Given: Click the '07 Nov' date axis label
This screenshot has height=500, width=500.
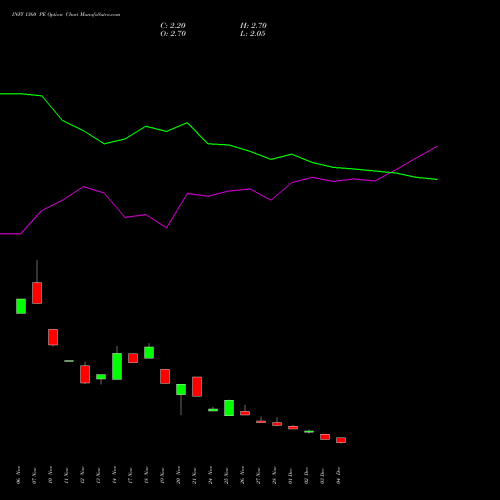Looking at the screenshot, I should click(34, 475).
